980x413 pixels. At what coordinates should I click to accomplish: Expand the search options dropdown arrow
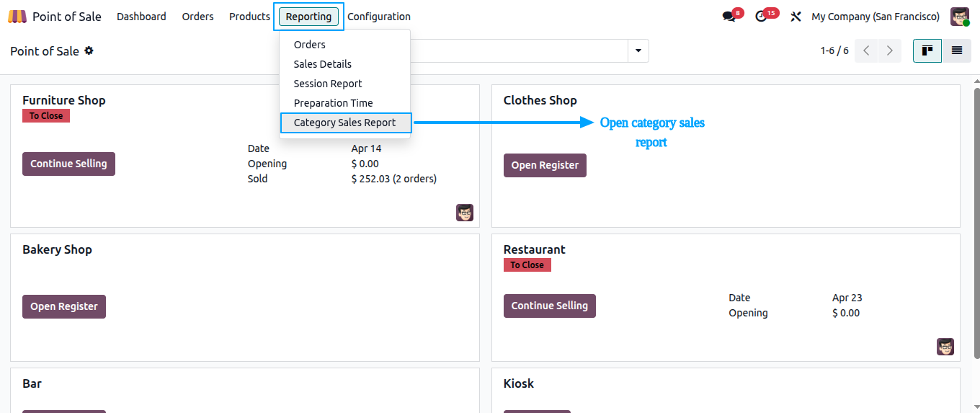pos(638,51)
